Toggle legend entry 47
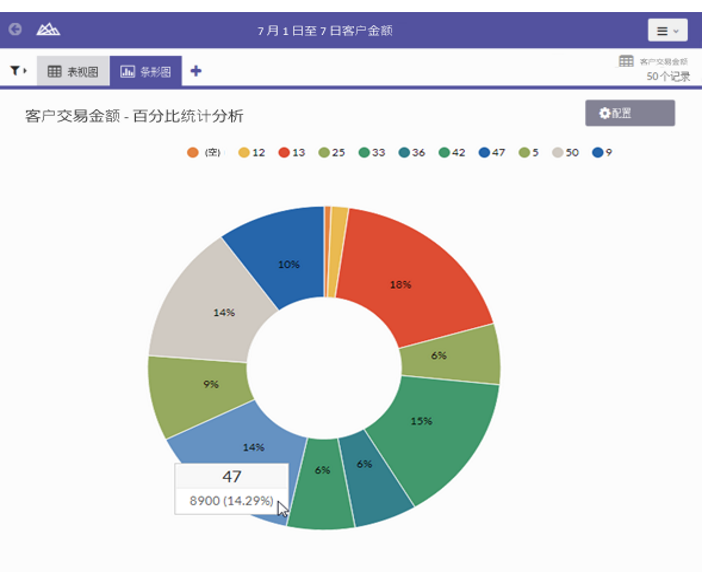 (491, 153)
